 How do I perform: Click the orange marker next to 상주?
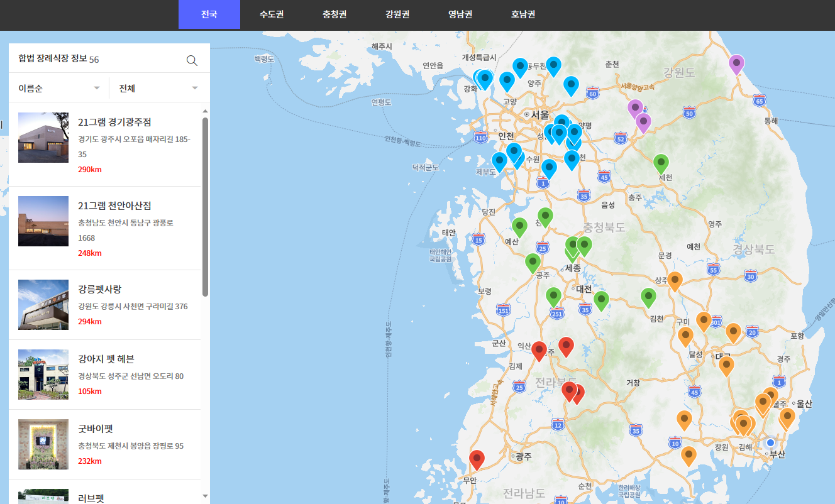coord(675,280)
